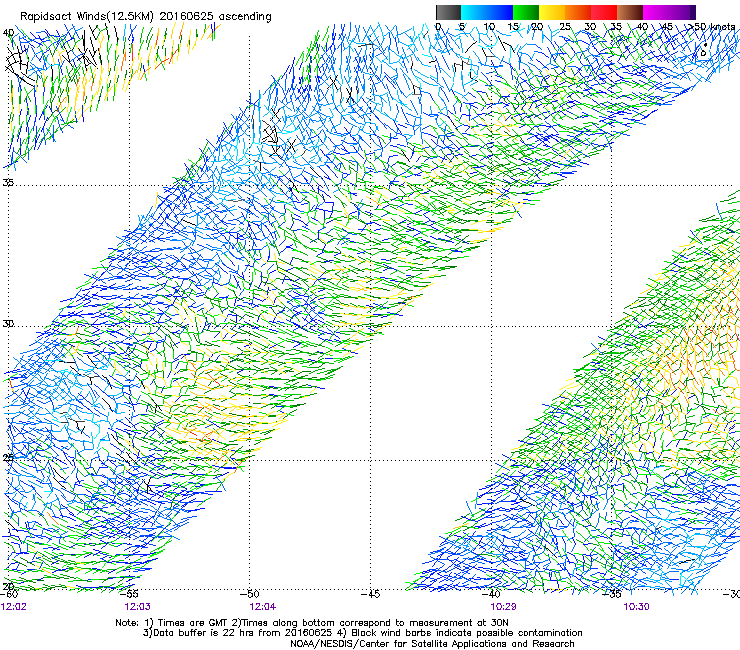Click the -55 longitude axis label
740x650 pixels.
point(129,594)
